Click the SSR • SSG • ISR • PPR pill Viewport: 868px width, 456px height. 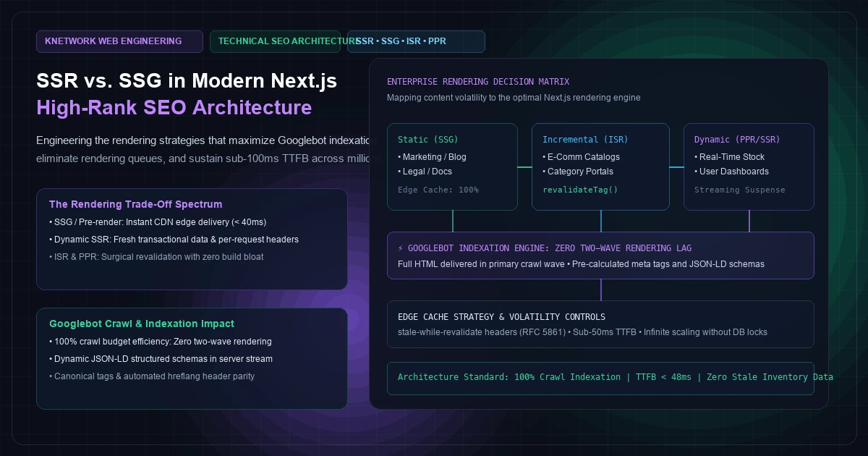click(416, 41)
